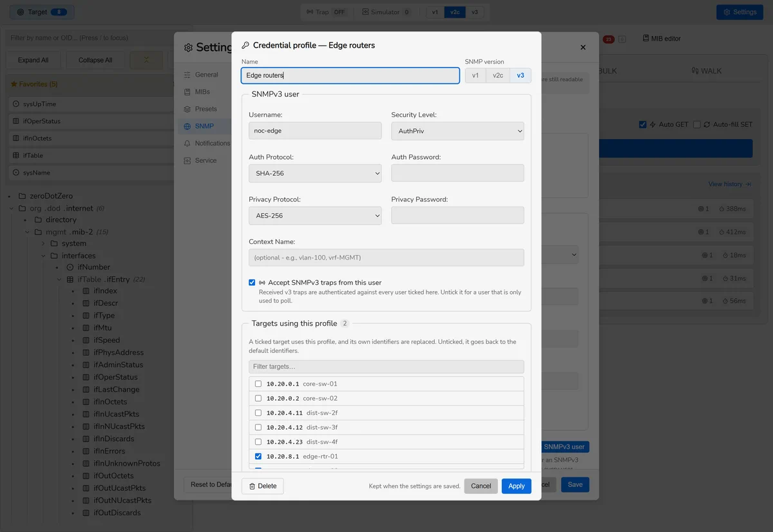Open the Auth Protocol dropdown
Screen dimensions: 773x532
[315, 173]
